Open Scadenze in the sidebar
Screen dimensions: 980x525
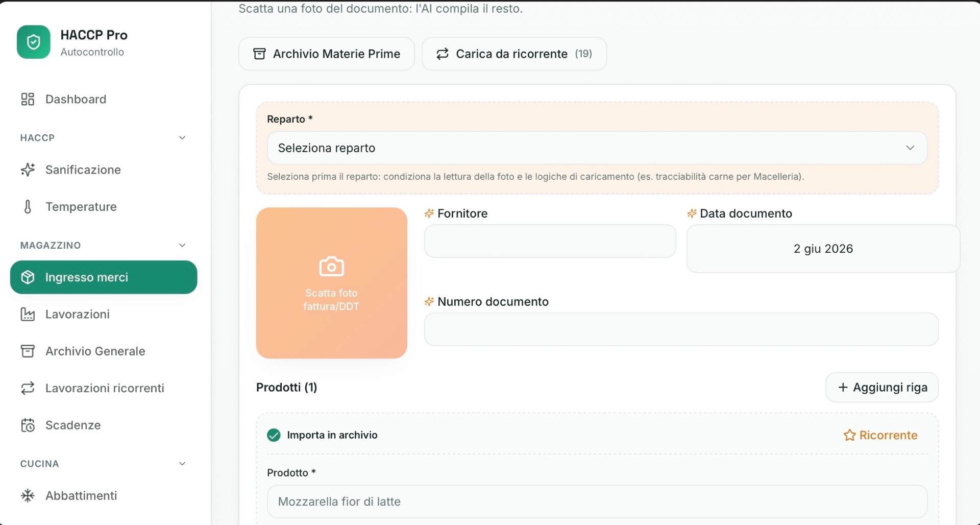pos(104,425)
